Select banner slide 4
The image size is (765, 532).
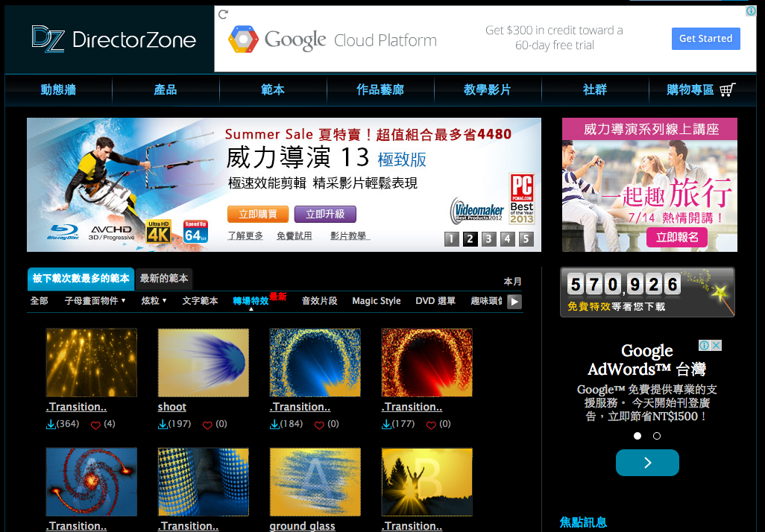point(508,239)
